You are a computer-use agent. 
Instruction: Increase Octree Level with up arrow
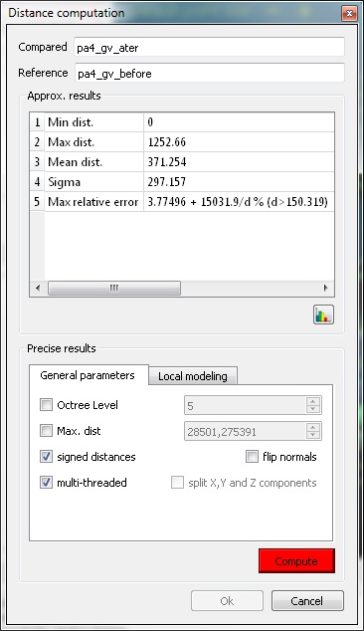coord(313,401)
